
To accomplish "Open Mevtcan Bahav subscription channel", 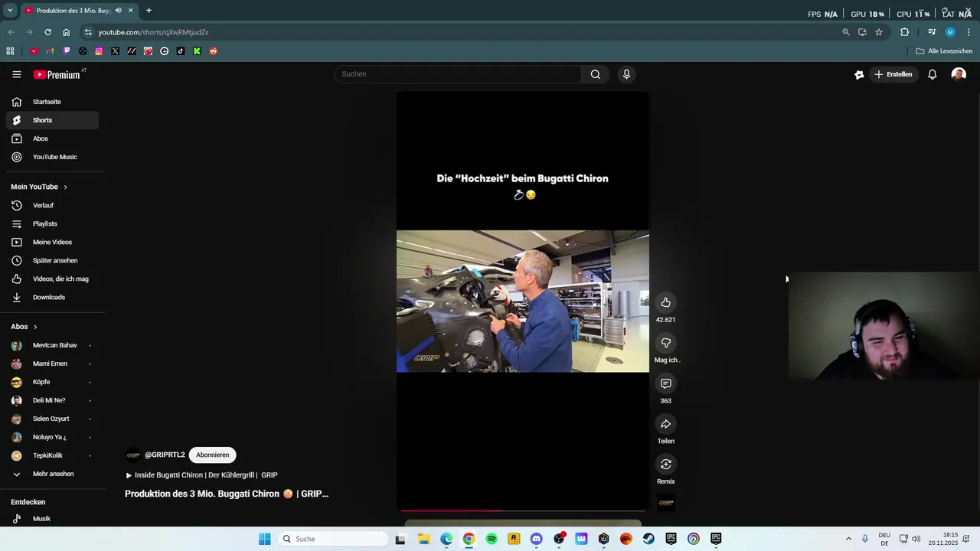I will [52, 345].
